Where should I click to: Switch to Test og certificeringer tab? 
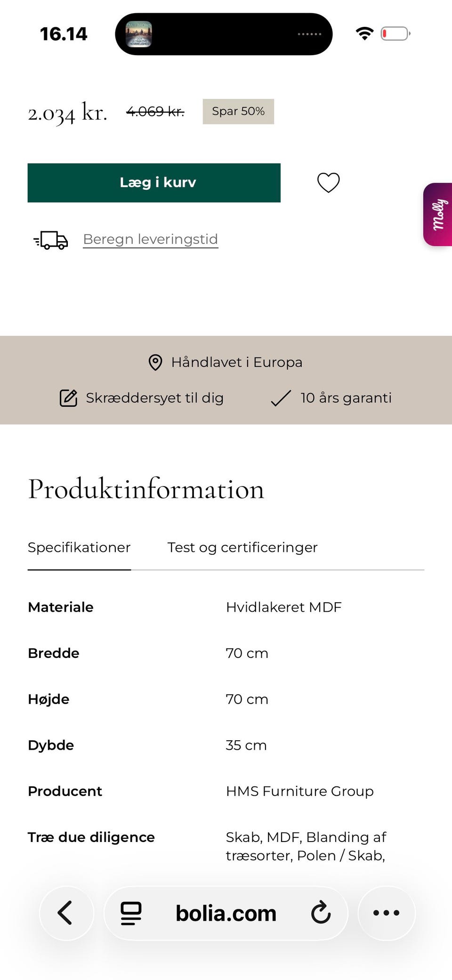point(242,547)
